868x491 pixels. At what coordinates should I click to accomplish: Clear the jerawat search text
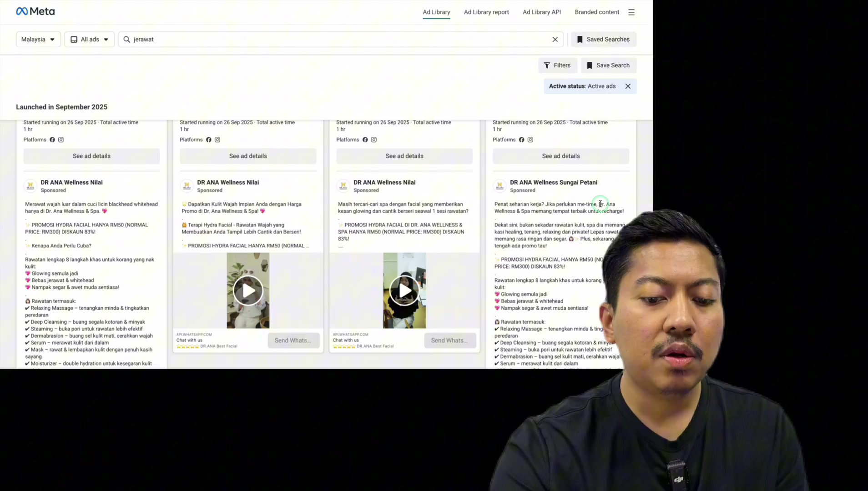(x=555, y=40)
